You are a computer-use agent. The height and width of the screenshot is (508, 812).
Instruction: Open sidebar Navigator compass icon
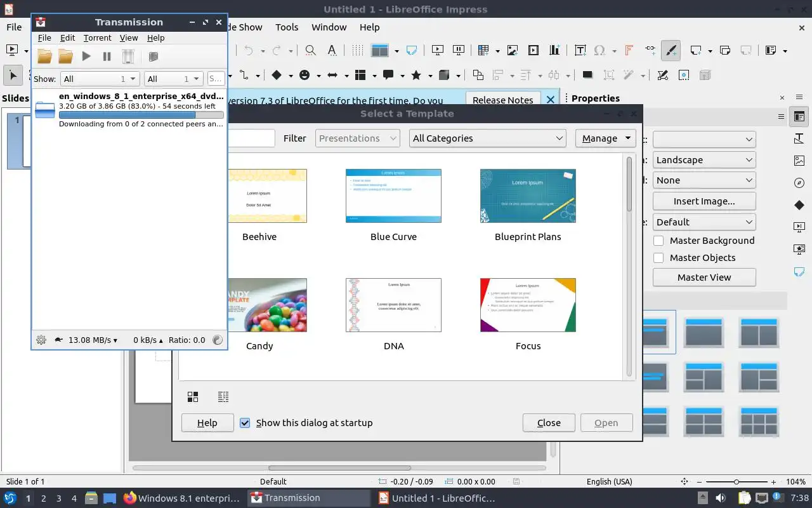pos(799,183)
